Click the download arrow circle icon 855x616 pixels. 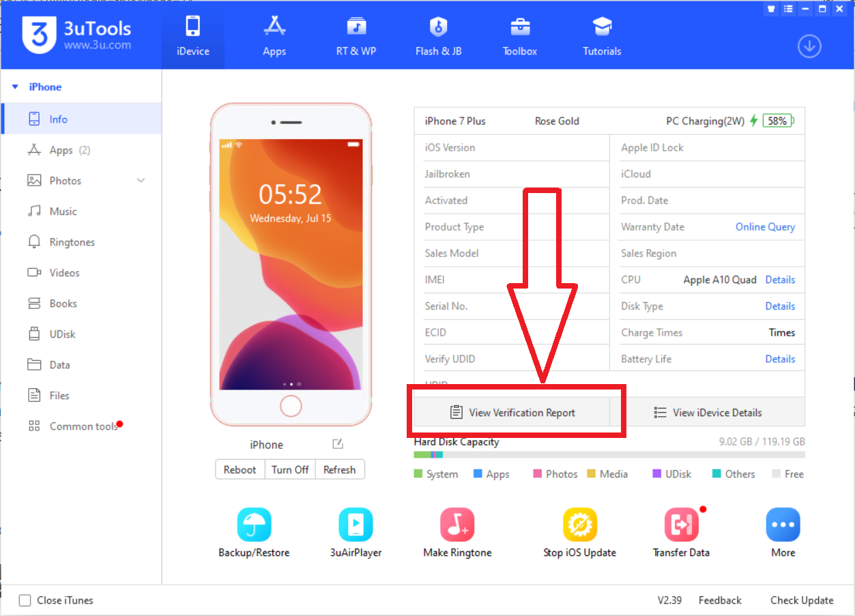tap(809, 46)
